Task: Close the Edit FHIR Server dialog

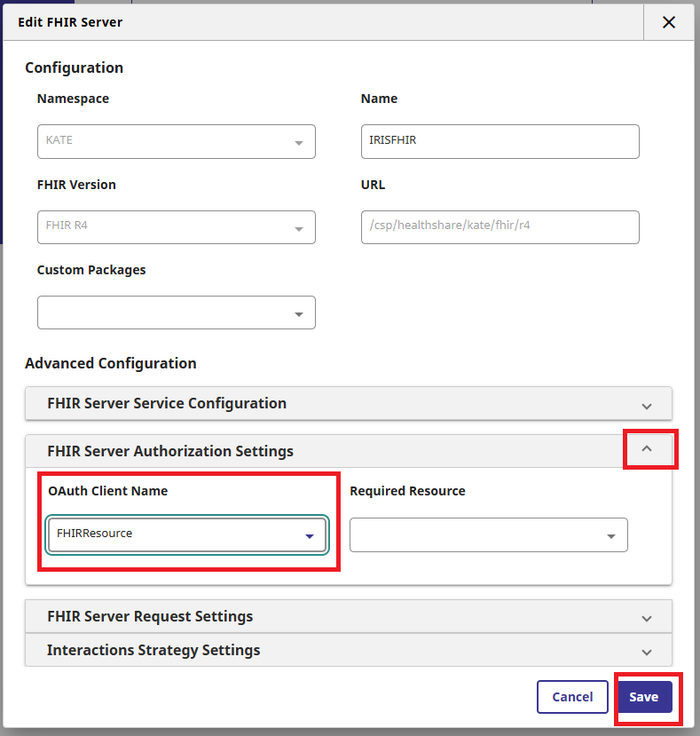Action: click(669, 22)
